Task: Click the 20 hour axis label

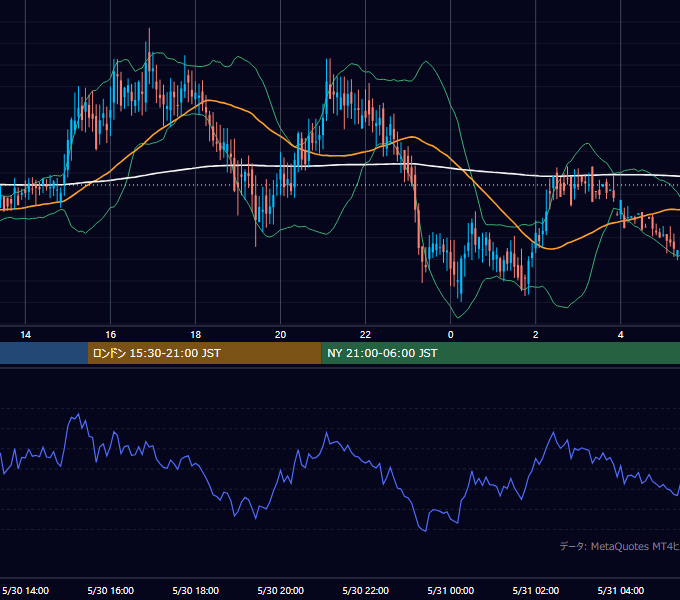Action: pos(281,335)
